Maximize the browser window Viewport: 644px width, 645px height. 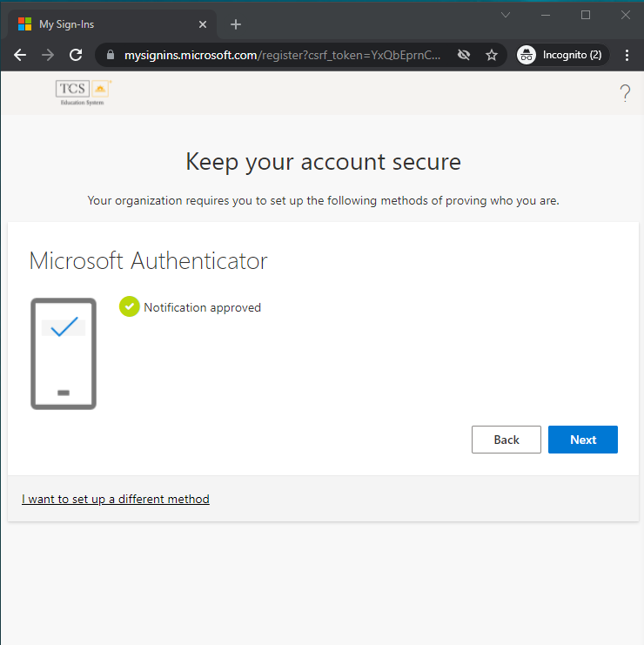click(586, 15)
